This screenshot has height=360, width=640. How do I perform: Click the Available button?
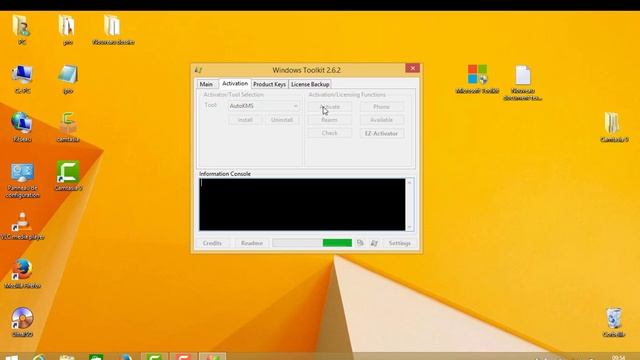[x=382, y=120]
